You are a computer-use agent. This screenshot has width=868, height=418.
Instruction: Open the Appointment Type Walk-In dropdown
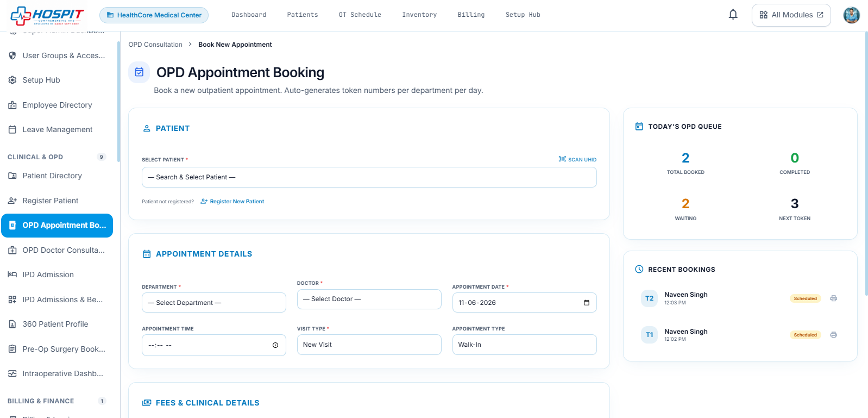[524, 345]
